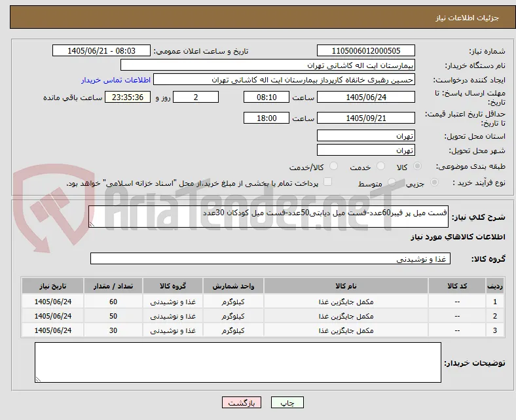The image size is (516, 420).
Task: Open the اطلاعات تماس خریدار link
Action: coord(116,80)
